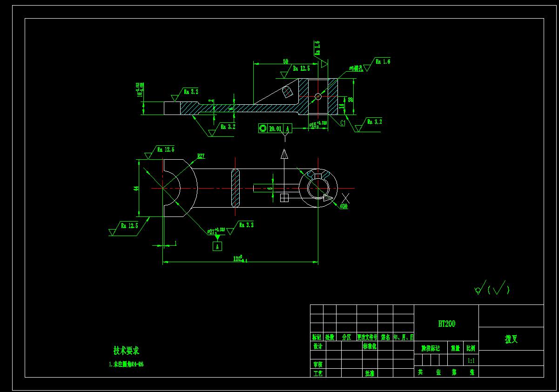
Task: Click the boxed datum A under ø27
Action: (217, 247)
